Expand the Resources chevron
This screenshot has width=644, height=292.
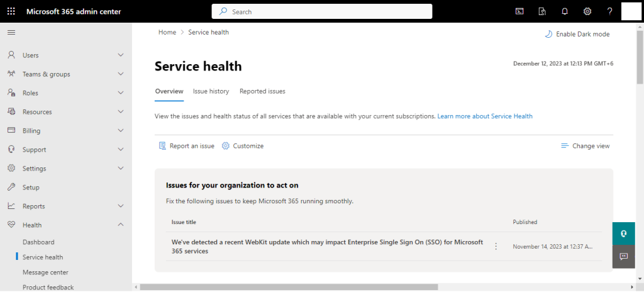point(121,112)
